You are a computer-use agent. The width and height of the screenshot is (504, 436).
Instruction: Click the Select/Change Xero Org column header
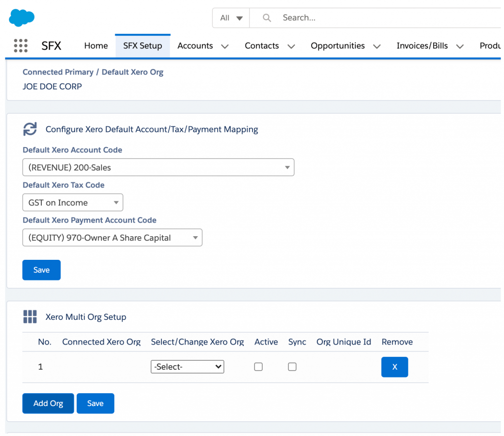tap(197, 342)
